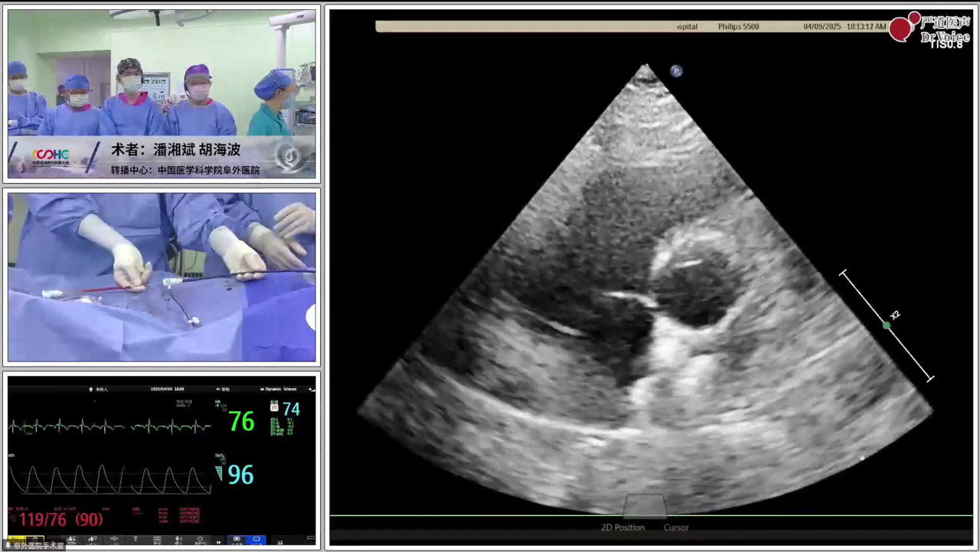This screenshot has width=980, height=552.
Task: Click the standby power icon on monitor toolbar
Action: click(200, 540)
